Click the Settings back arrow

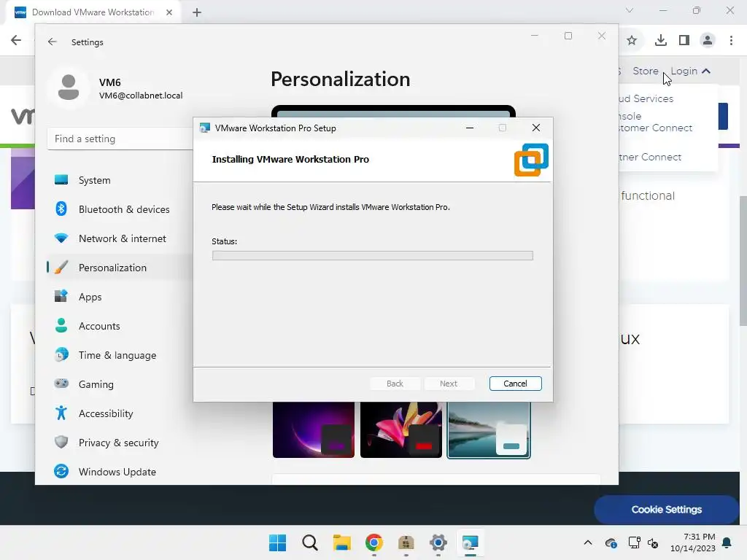tap(53, 42)
